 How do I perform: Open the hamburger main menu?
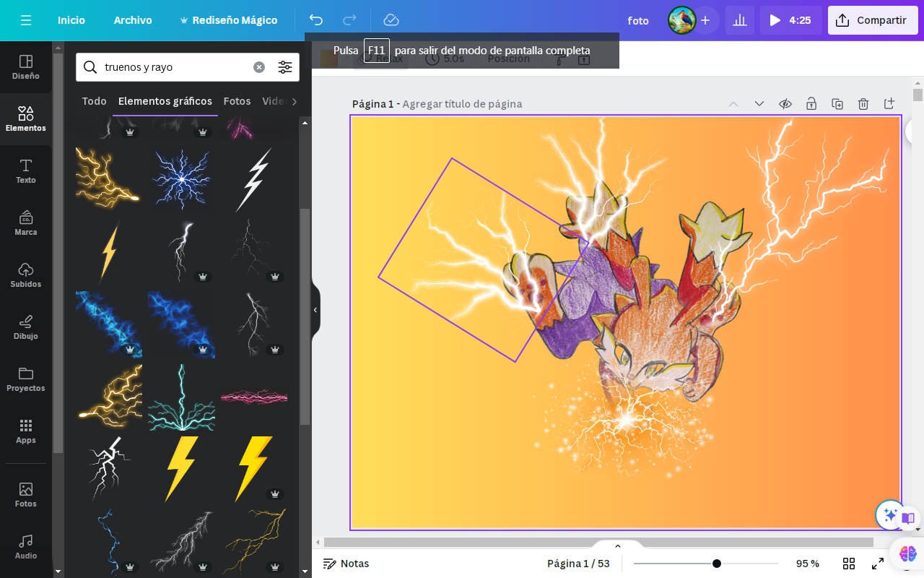[x=26, y=20]
